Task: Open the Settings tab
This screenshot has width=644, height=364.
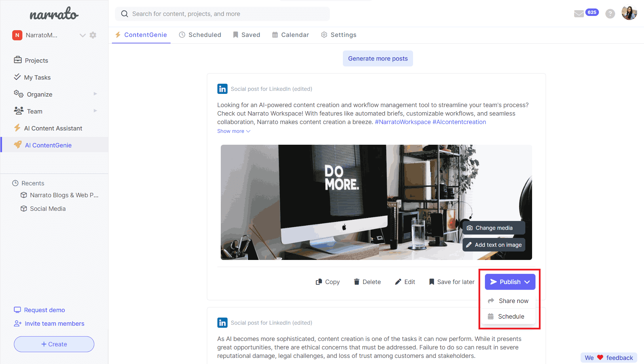Action: tap(339, 35)
